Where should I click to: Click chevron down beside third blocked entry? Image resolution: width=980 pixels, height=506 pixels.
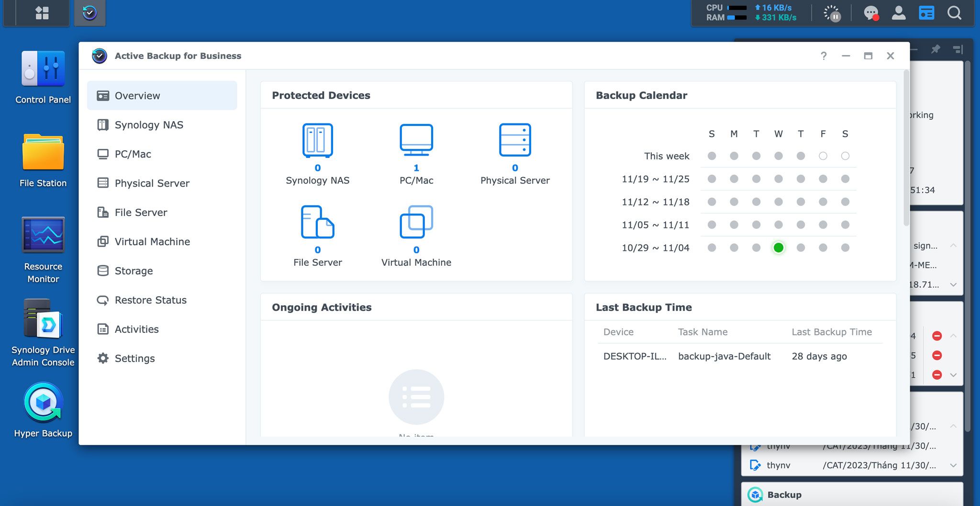953,375
